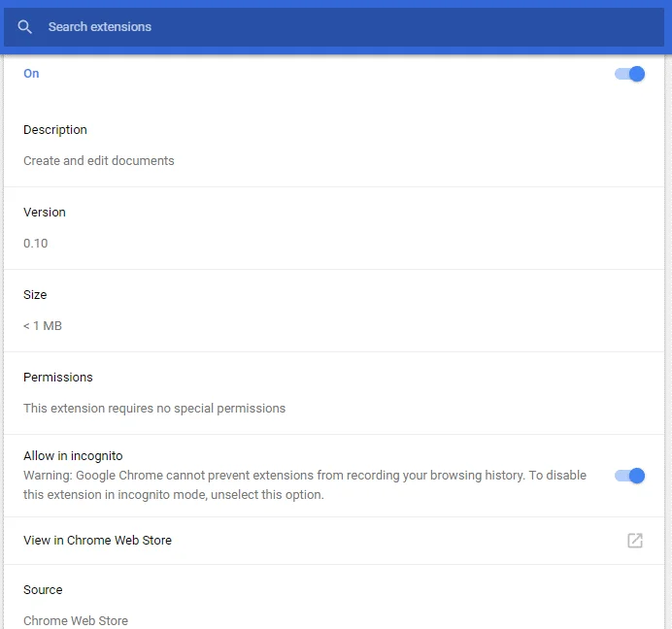Screen dimensions: 672x629
Task: Click the Permissions heading
Action: pyautogui.click(x=58, y=378)
